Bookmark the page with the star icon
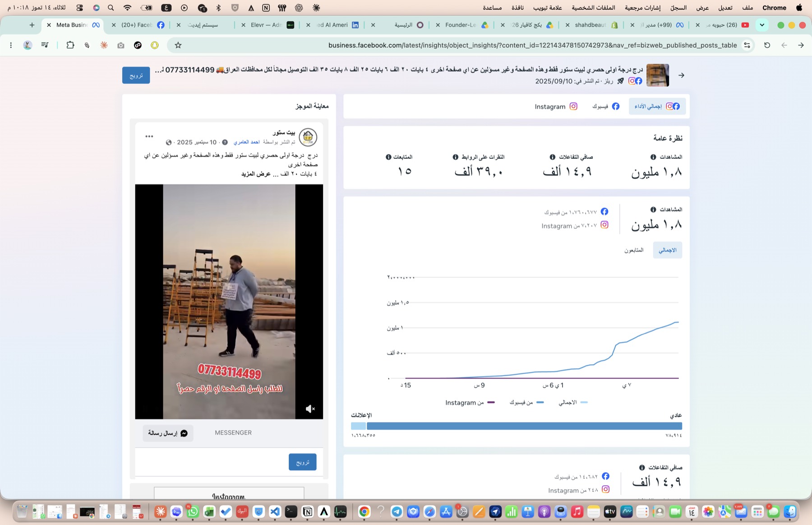This screenshot has width=812, height=525. [x=178, y=45]
